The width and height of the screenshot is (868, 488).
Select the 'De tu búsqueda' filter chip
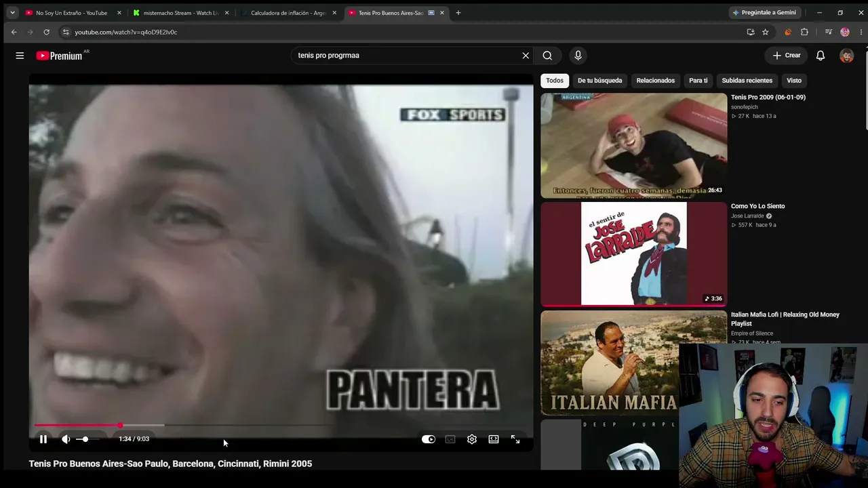599,81
